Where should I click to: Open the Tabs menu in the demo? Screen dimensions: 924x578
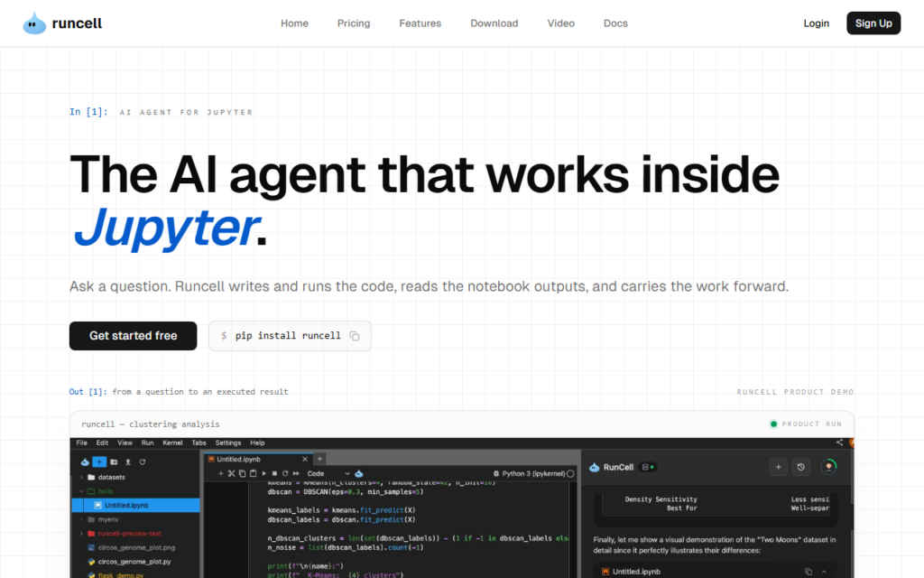[x=199, y=443]
